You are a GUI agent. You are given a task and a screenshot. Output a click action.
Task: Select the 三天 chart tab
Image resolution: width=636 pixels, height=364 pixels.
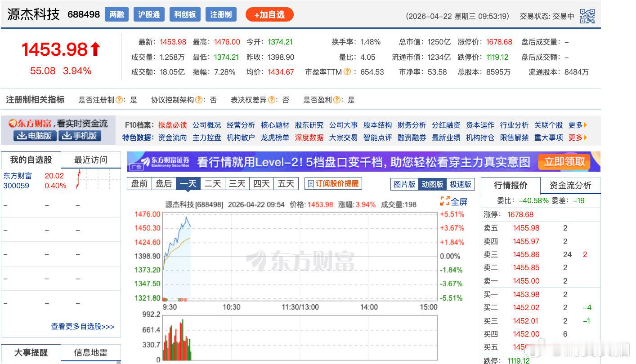coord(237,183)
